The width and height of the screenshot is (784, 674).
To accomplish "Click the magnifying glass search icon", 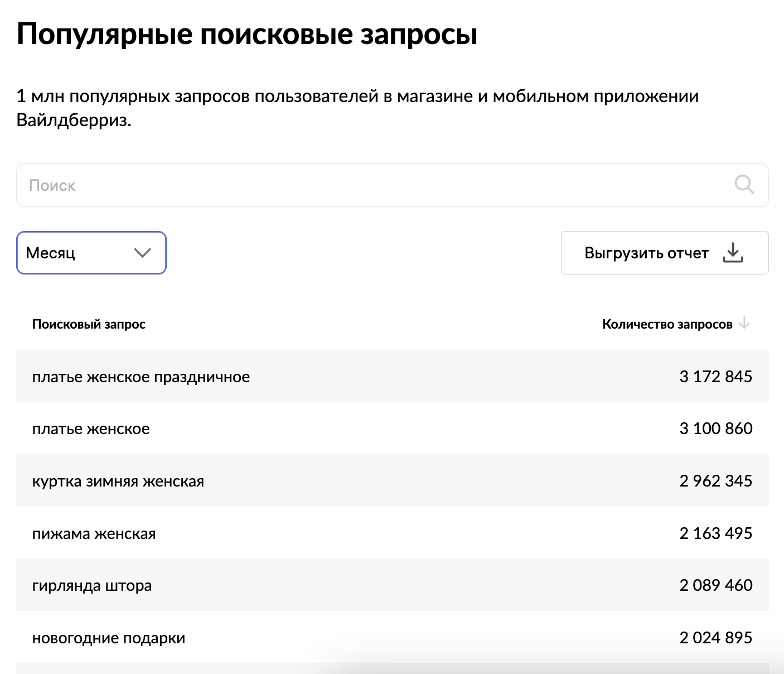I will (744, 185).
